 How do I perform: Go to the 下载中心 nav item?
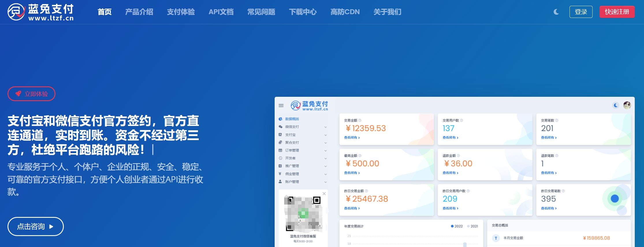pyautogui.click(x=303, y=12)
